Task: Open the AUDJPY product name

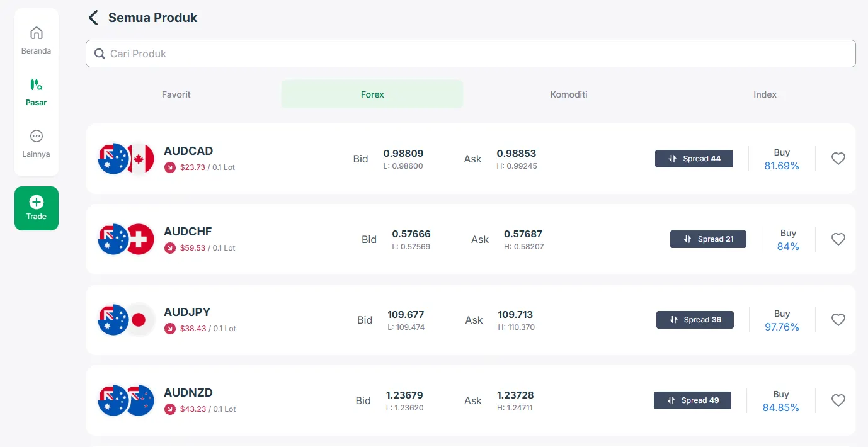Action: coord(187,312)
